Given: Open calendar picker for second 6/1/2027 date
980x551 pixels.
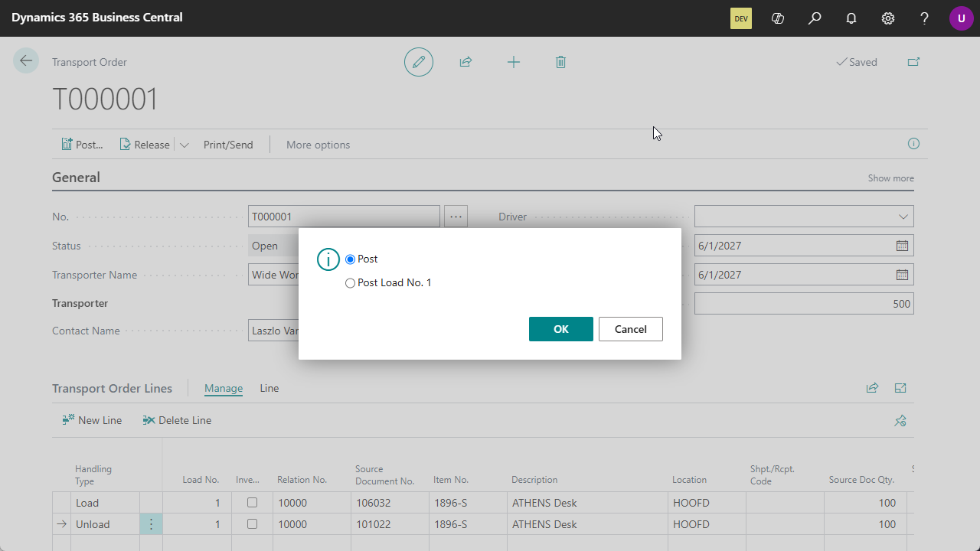Looking at the screenshot, I should click(x=902, y=275).
